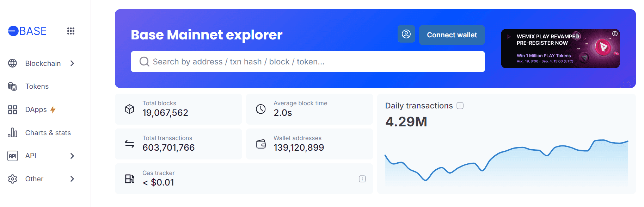
Task: Open the user profile icon button
Action: [406, 34]
